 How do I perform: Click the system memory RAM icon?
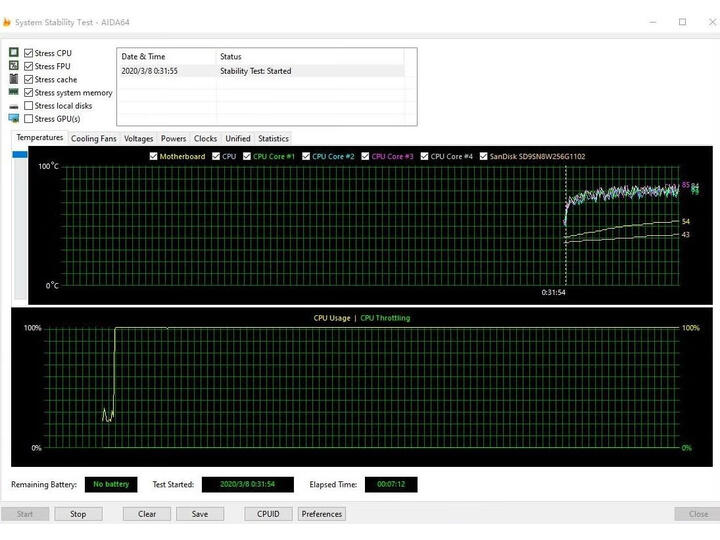pyautogui.click(x=14, y=92)
